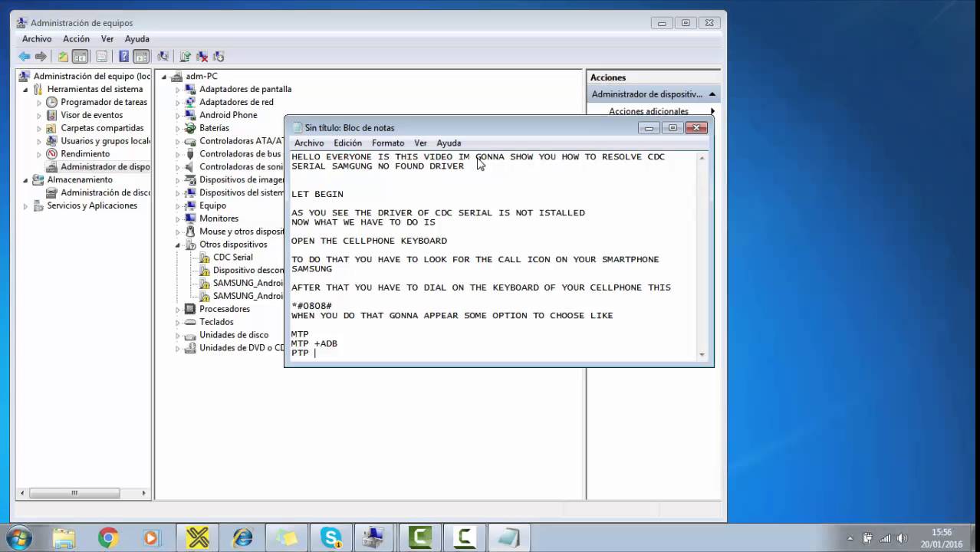Select Dispositivo desconocido in the device tree
The width and height of the screenshot is (980, 552).
(242, 271)
